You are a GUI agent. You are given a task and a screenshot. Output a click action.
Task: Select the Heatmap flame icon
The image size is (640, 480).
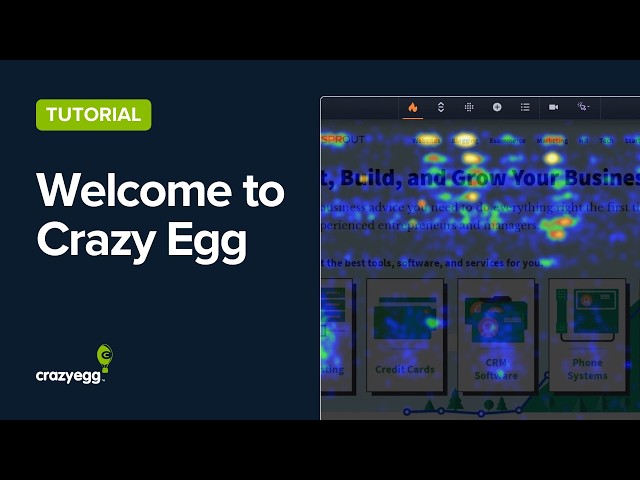point(413,107)
